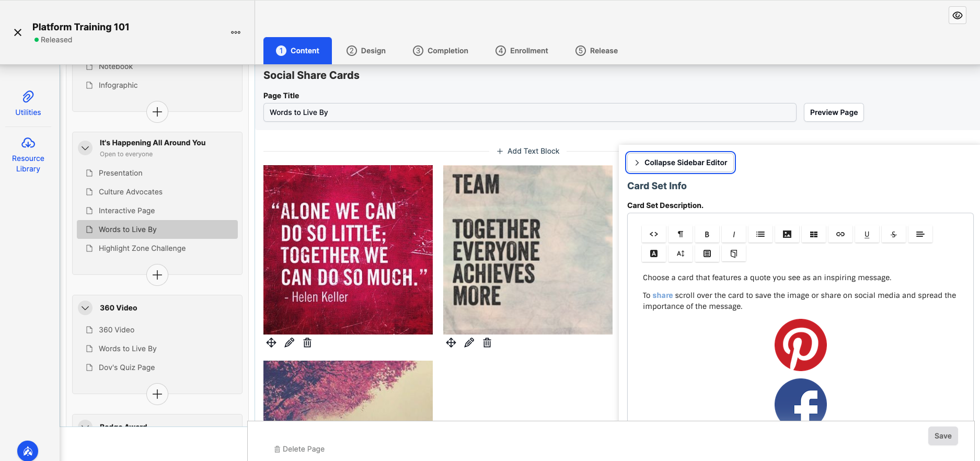
Task: Edit the TEAM quote card
Action: click(x=469, y=342)
